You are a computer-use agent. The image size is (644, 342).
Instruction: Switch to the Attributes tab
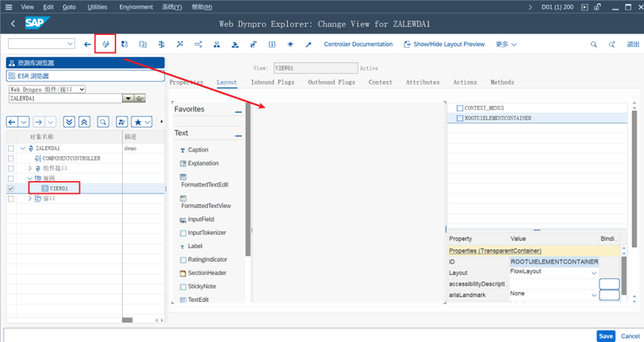click(x=423, y=82)
